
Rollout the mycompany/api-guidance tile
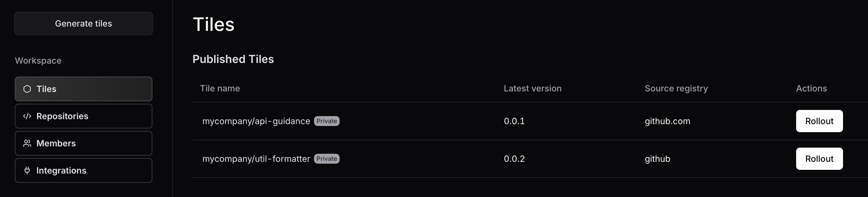pyautogui.click(x=819, y=121)
